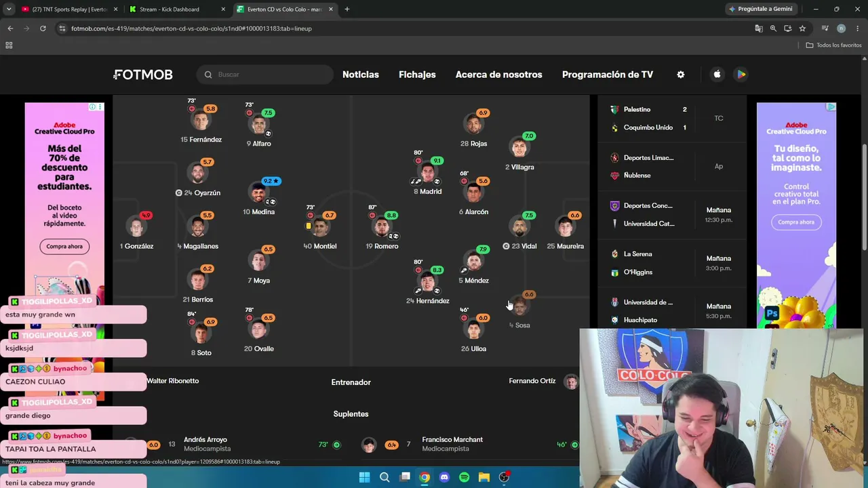Open a new browser tab
This screenshot has height=488, width=868.
click(347, 9)
